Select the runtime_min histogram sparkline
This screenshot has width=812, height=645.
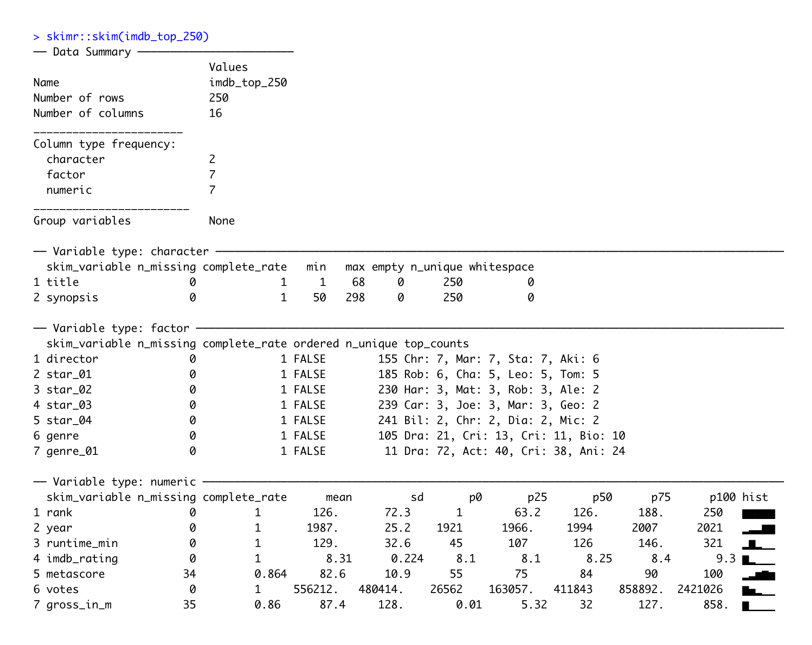click(758, 544)
